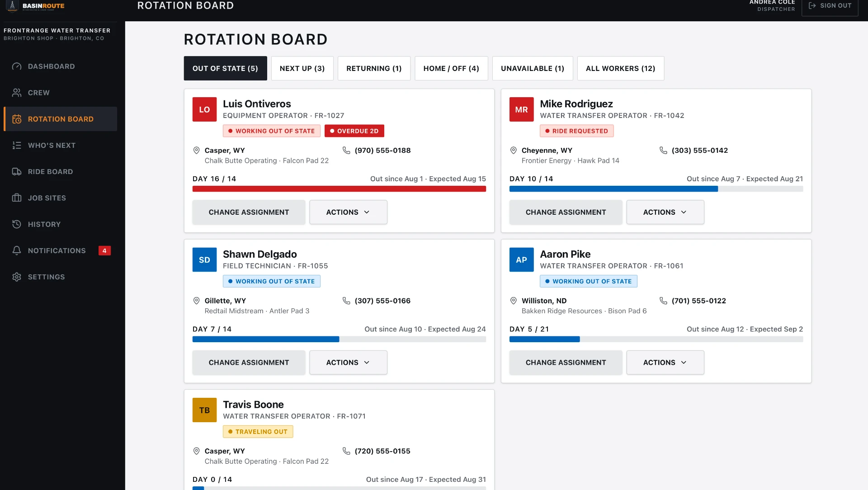This screenshot has height=490, width=868.
Task: Show the Unavailable (1) tab
Action: [x=533, y=68]
